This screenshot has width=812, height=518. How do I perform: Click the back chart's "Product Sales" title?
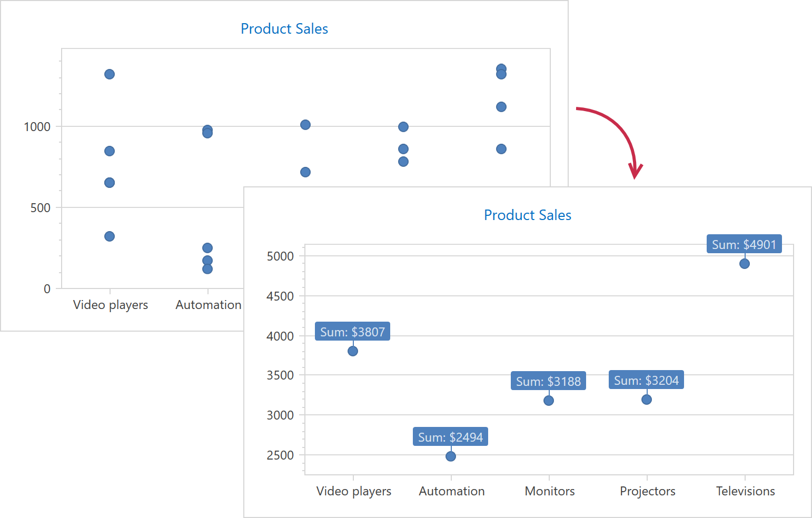click(284, 29)
